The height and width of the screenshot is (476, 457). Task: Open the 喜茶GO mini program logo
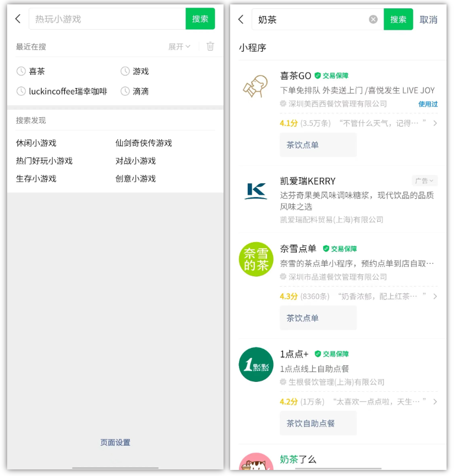tap(256, 86)
